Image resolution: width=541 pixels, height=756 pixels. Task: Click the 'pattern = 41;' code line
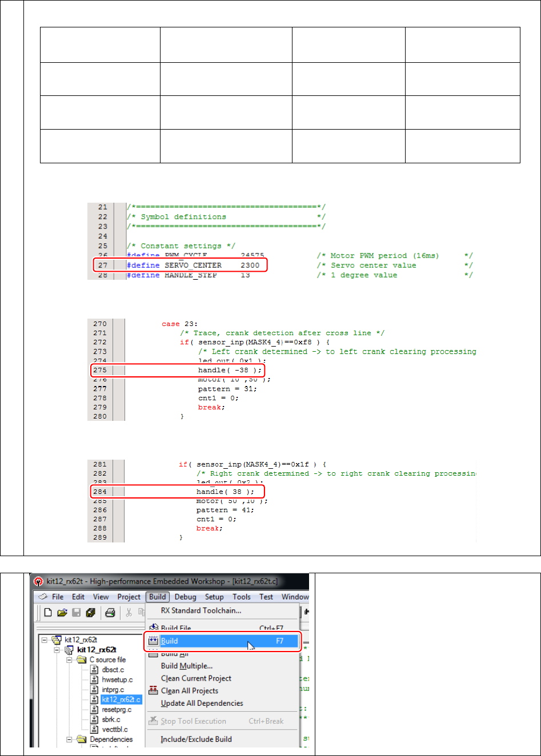[225, 510]
